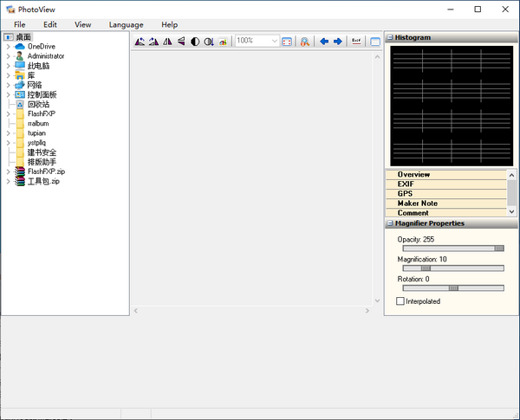Click the magnifier binoculars icon
This screenshot has width=520, height=420.
point(305,41)
